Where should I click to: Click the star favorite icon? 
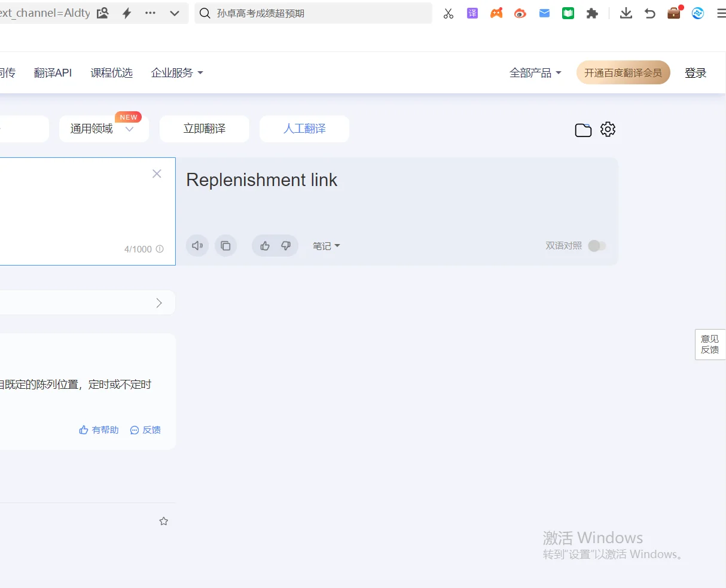click(164, 522)
